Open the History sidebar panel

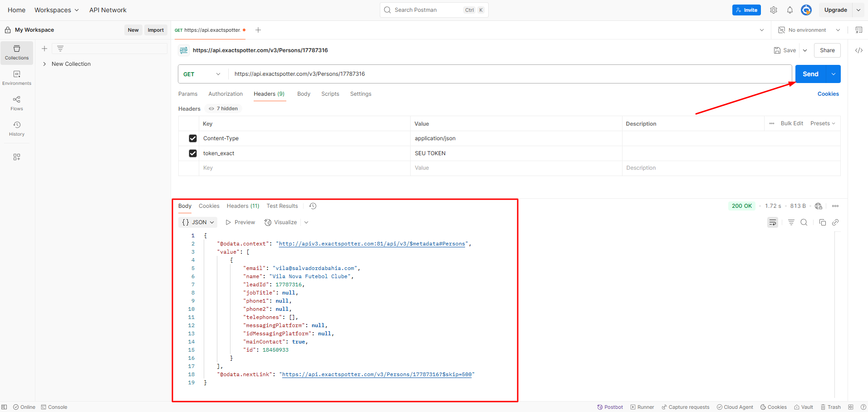click(17, 129)
